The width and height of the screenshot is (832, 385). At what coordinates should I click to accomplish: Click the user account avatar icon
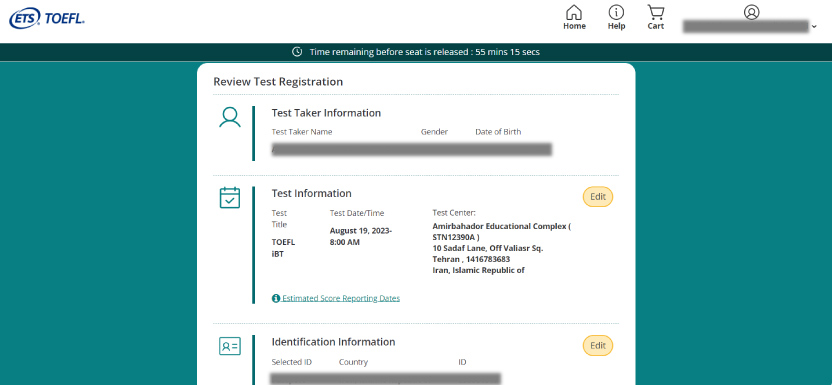(x=751, y=12)
